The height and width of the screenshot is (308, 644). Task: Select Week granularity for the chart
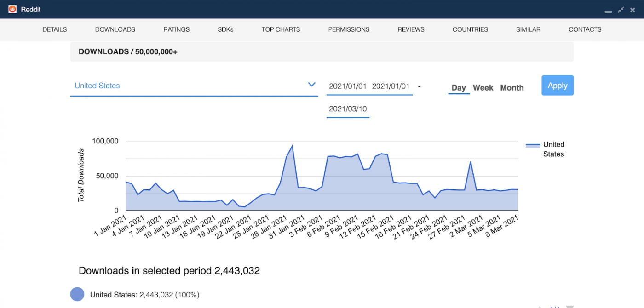click(483, 87)
